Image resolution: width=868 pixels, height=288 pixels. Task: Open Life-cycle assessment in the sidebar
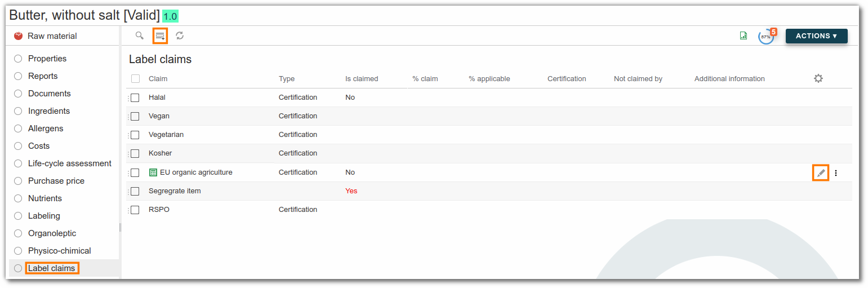pyautogui.click(x=70, y=163)
